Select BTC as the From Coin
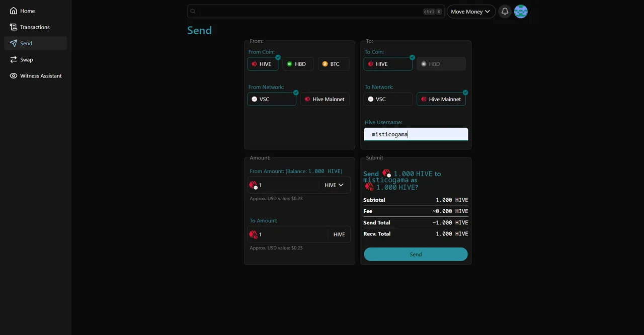Image resolution: width=644 pixels, height=335 pixels. click(334, 64)
